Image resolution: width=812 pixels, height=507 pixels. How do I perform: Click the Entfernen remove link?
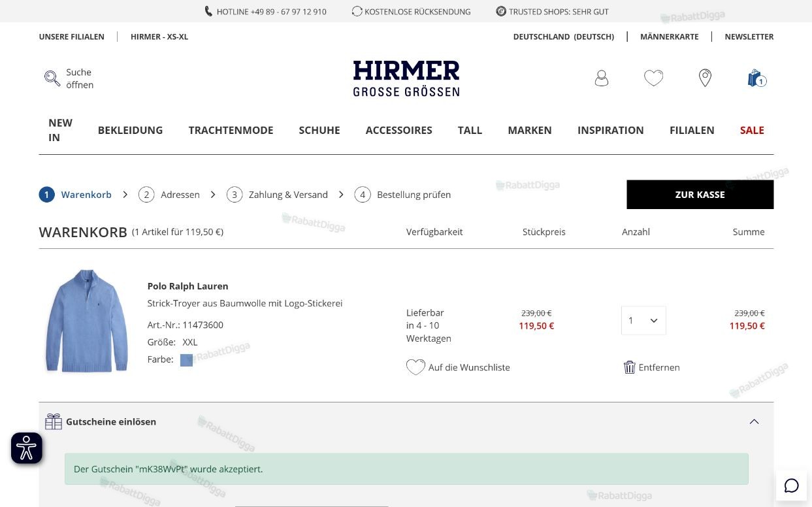pos(658,367)
